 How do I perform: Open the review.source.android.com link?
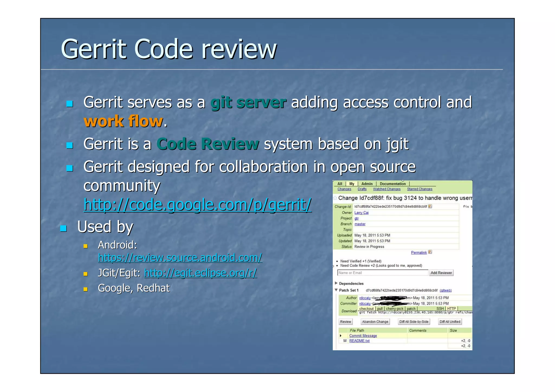(180, 258)
